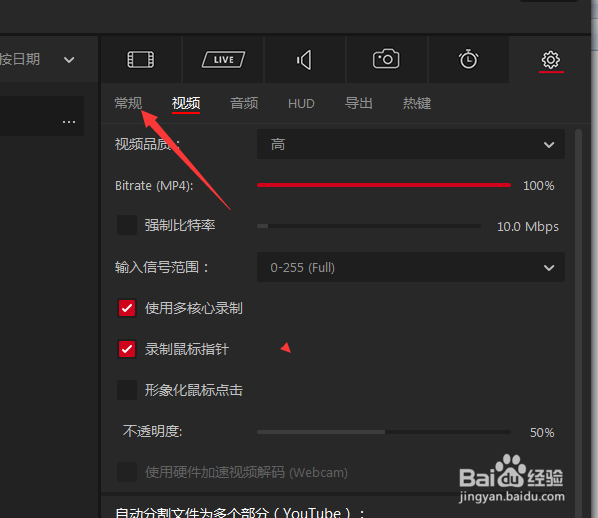Screen dimensions: 598x518
Task: Click the 50% opacity value
Action: tap(542, 433)
